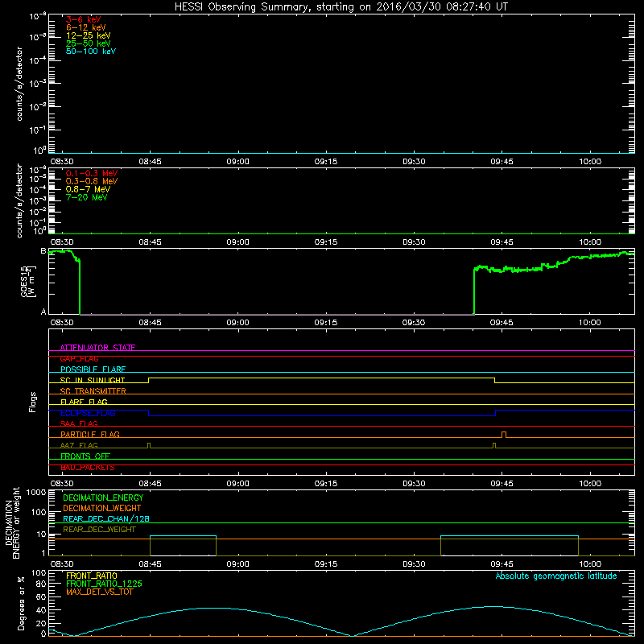Viewport: 644px width, 644px height.
Task: Click the REAR_DEC_WEIGHT legend label
Action: [x=99, y=530]
